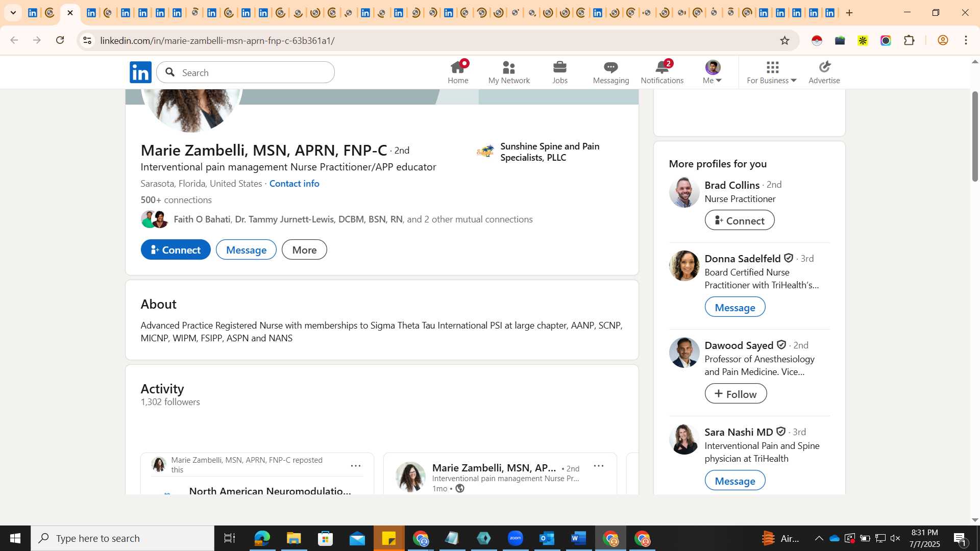Open options on the reposted activity post
This screenshot has width=980, height=551.
pos(356,465)
